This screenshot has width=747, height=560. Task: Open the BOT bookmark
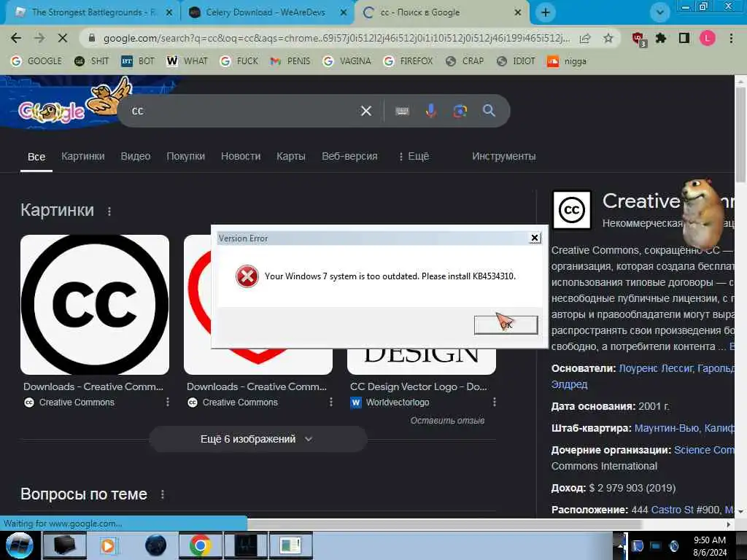138,61
